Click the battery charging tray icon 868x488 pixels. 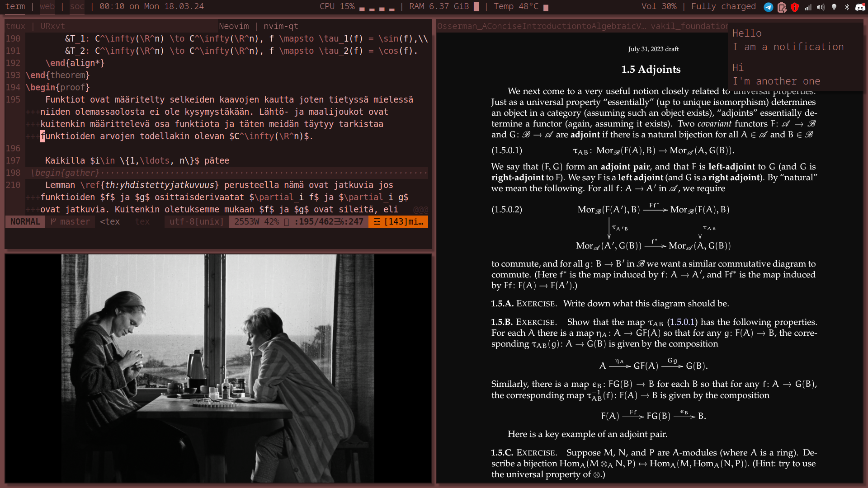pyautogui.click(x=782, y=7)
